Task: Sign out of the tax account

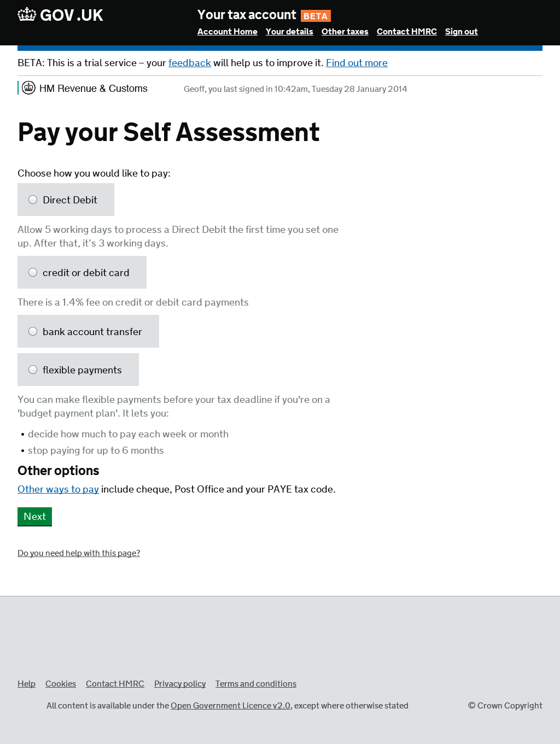Action: [461, 32]
